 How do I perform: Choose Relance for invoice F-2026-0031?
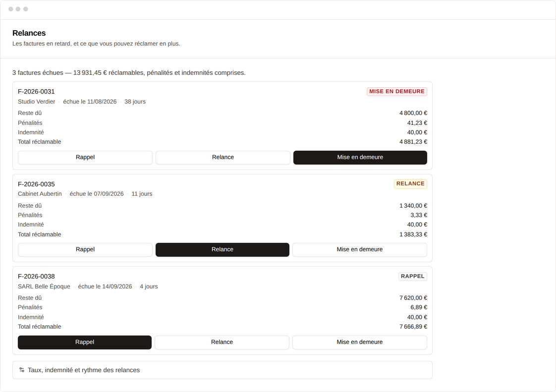222,158
